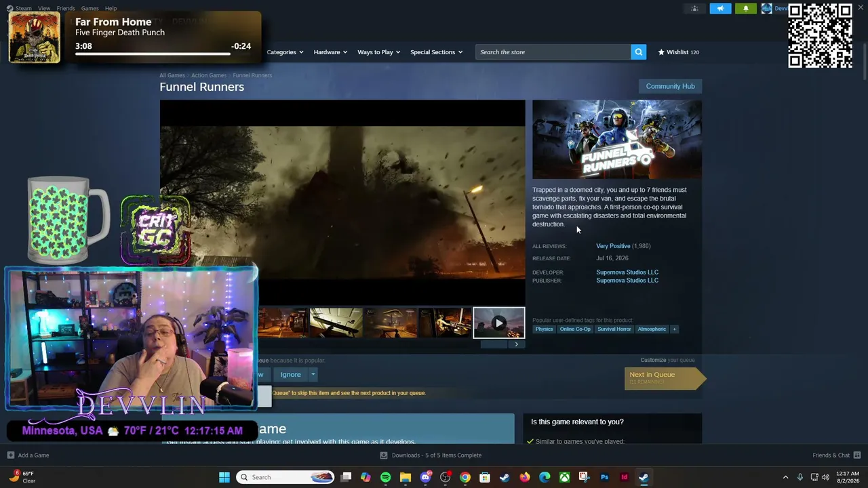Open Microsoft Store from the taskbar
Viewport: 868px width, 488px height.
485,477
